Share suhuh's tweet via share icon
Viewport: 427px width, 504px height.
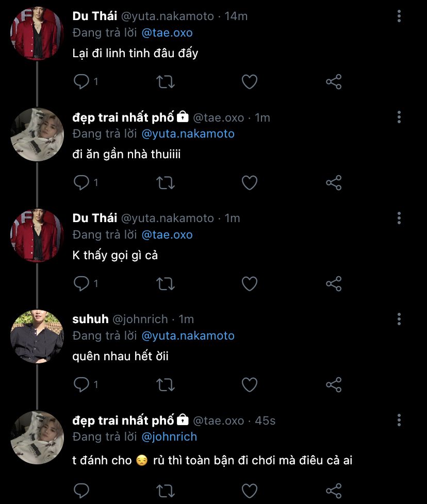[334, 384]
